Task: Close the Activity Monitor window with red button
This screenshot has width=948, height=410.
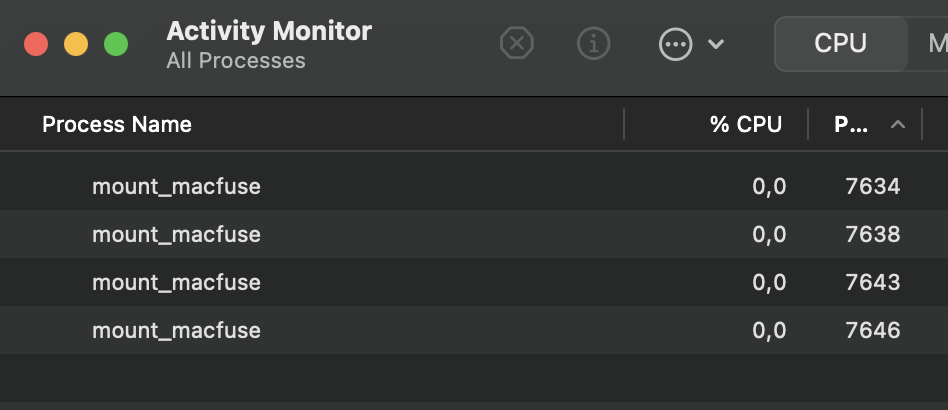Action: [36, 44]
